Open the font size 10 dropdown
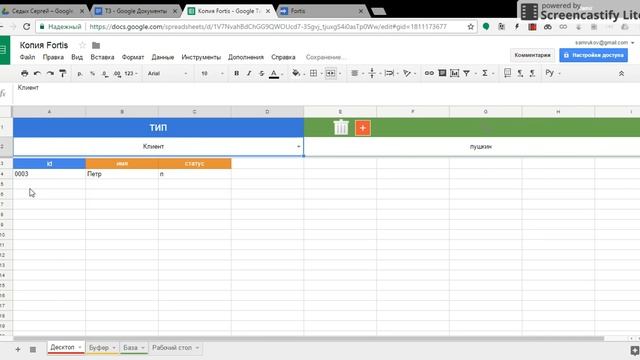The width and height of the screenshot is (640, 360). (x=212, y=73)
